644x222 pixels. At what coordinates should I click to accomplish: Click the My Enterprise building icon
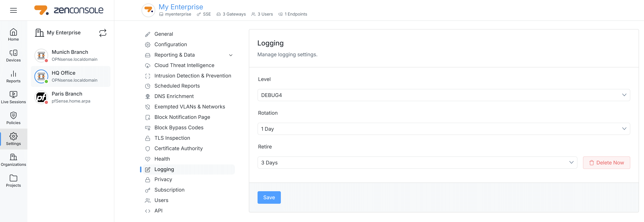point(39,33)
